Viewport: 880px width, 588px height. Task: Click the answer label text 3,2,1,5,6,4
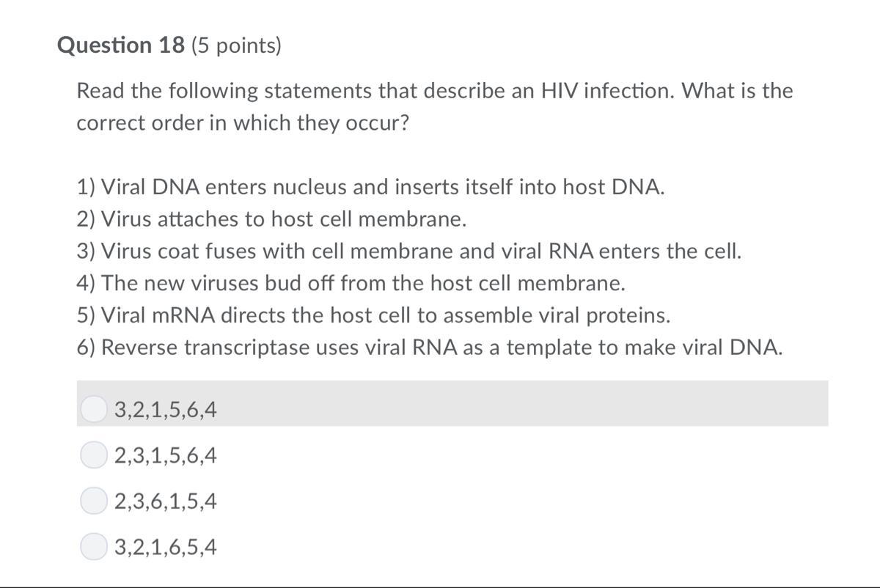point(166,410)
